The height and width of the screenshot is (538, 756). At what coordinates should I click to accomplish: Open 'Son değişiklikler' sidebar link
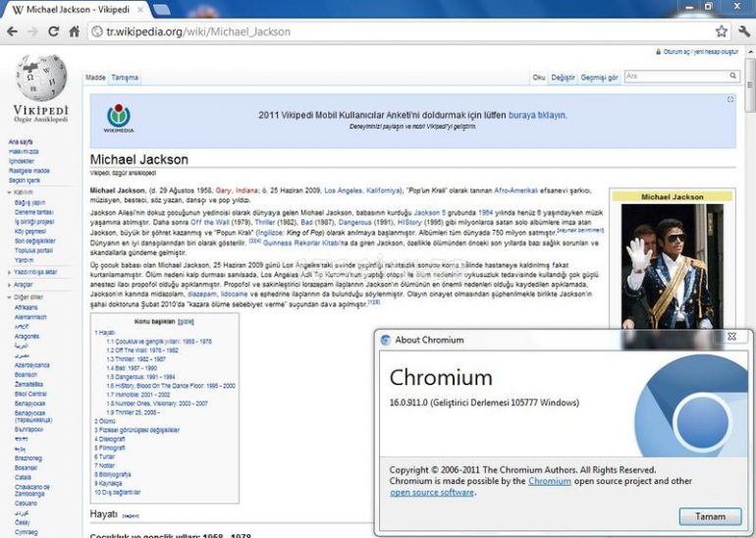click(35, 242)
